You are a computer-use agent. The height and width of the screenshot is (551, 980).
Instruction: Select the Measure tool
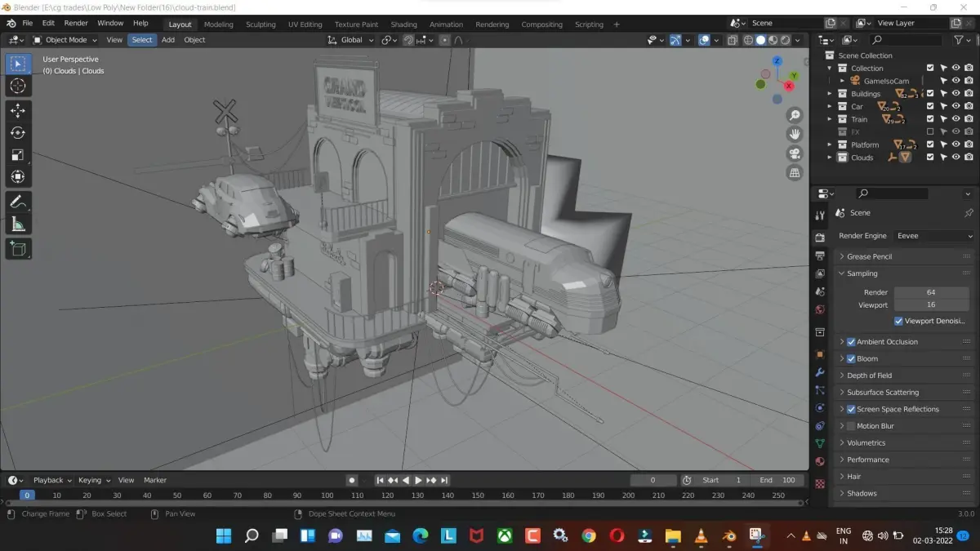18,224
